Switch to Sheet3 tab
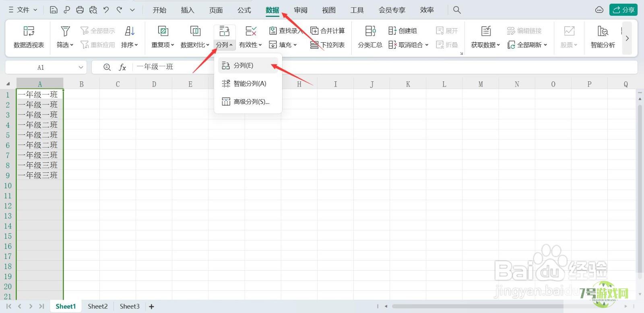Screen dimensions: 644x313 pyautogui.click(x=130, y=306)
